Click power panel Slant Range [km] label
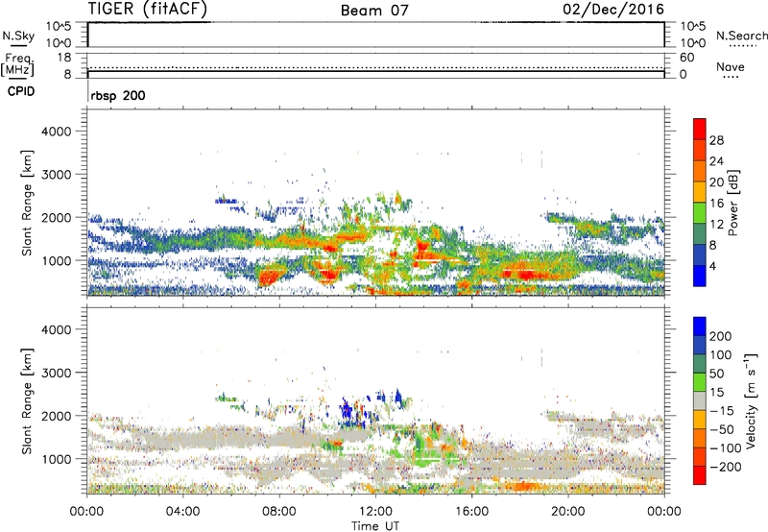Image resolution: width=768 pixels, height=532 pixels. pos(27,203)
